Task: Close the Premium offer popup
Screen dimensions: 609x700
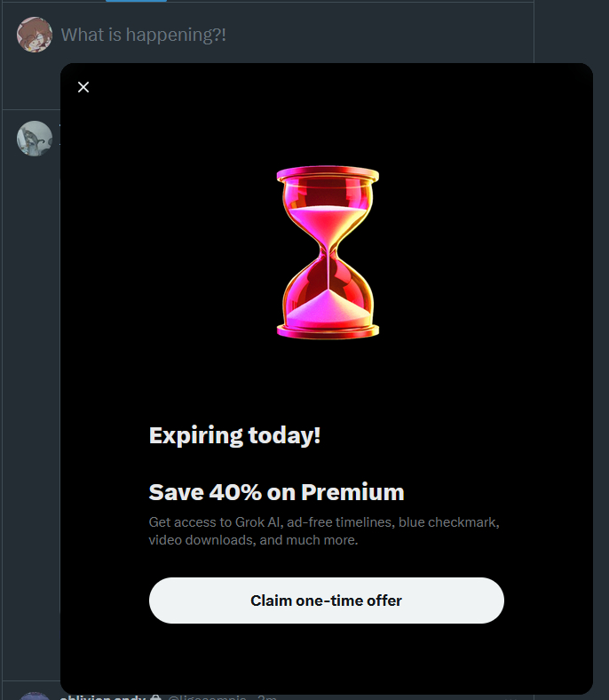Action: tap(83, 87)
